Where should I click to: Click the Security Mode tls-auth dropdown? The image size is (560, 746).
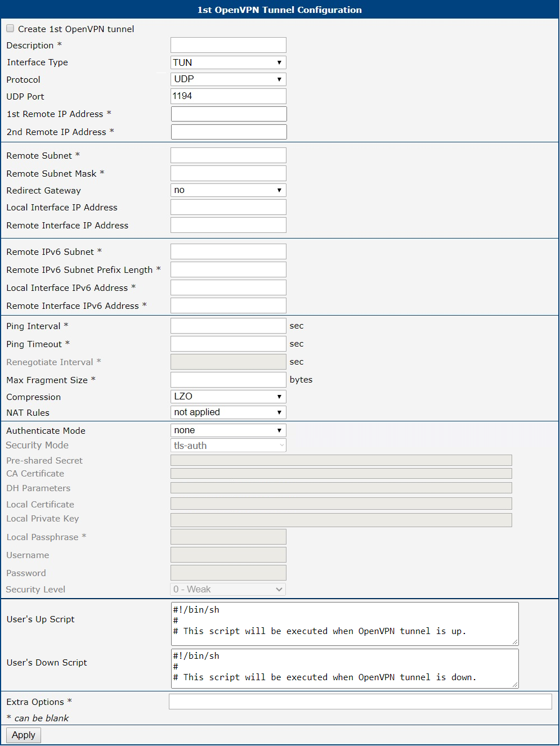[x=229, y=446]
